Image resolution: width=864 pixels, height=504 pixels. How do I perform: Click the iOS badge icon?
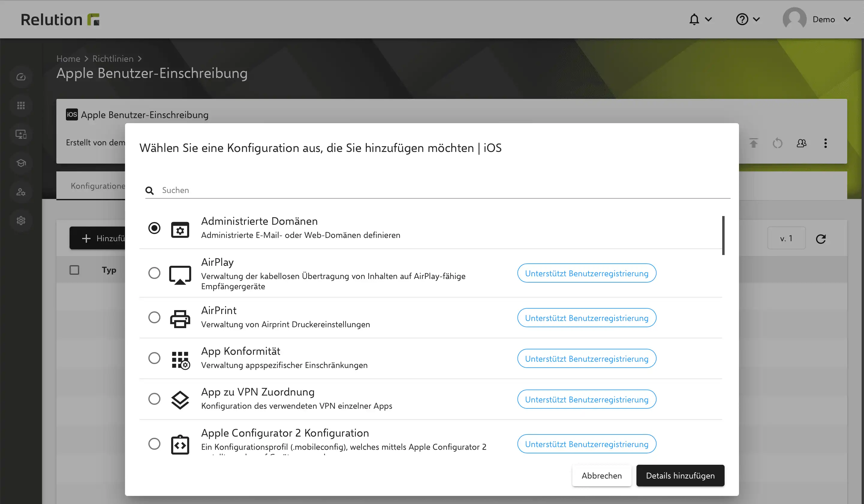click(72, 114)
